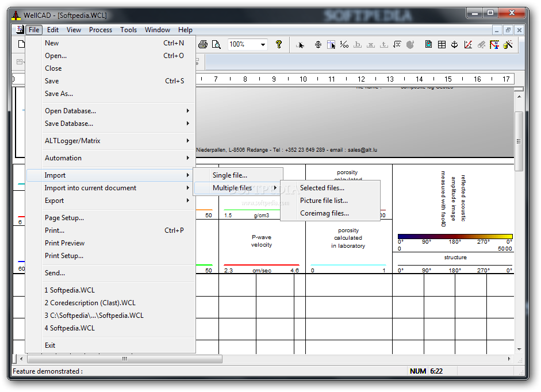Viewport: 541px width, 392px height.
Task: Choose Multiple files in the Import submenu
Action: pyautogui.click(x=237, y=188)
